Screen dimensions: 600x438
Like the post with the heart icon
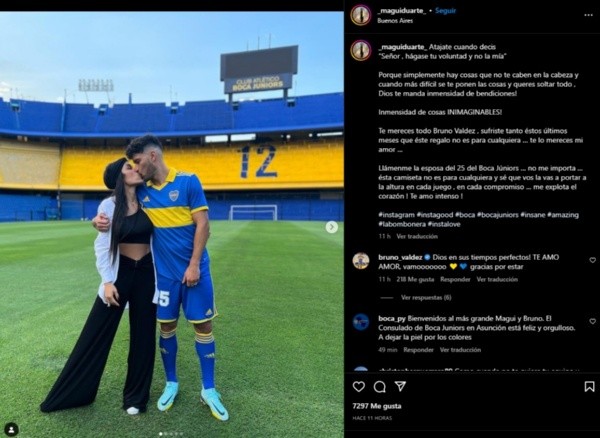point(359,386)
